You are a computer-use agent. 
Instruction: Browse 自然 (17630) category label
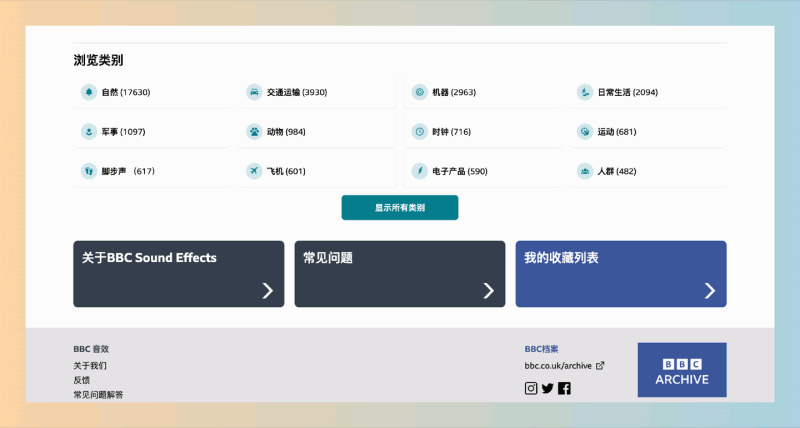pos(126,92)
